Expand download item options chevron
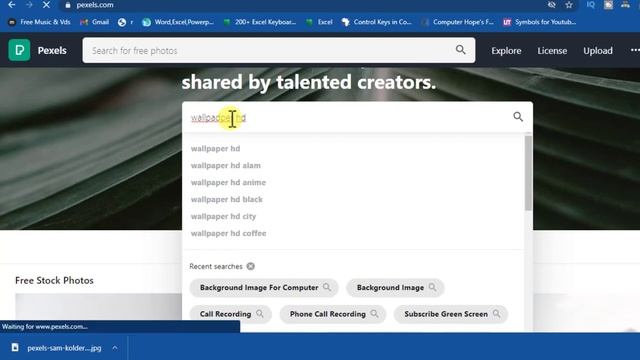The image size is (640, 360). pyautogui.click(x=115, y=348)
